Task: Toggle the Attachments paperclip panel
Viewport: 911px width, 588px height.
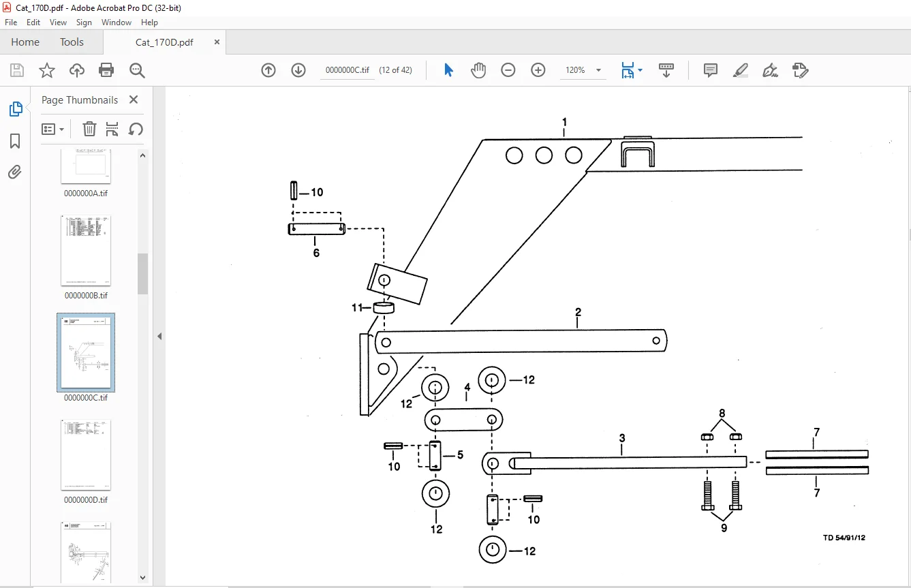Action: click(x=15, y=172)
